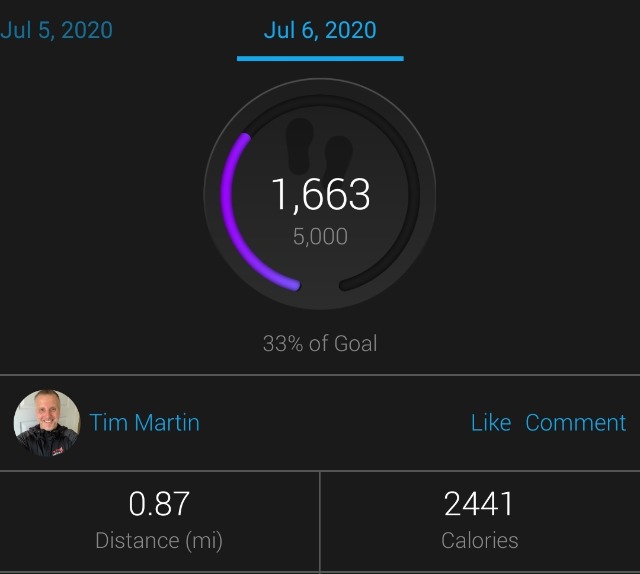The width and height of the screenshot is (640, 574).
Task: Open Tim Martin's profile photo
Action: [47, 423]
